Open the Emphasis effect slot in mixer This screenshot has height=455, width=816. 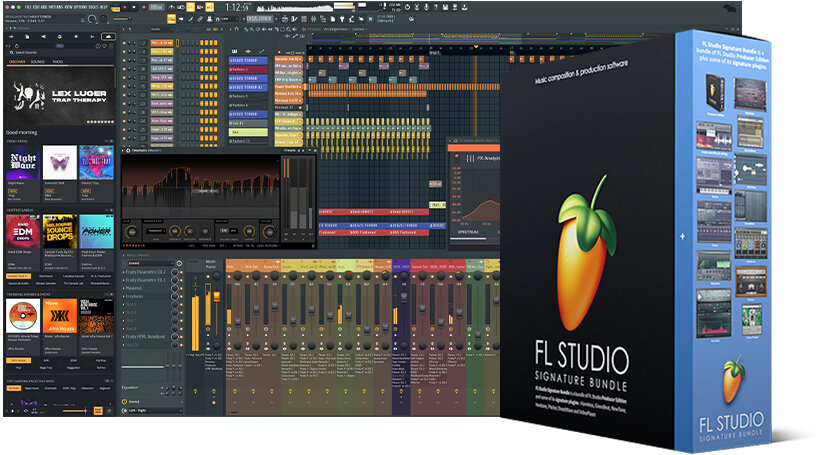(x=146, y=296)
